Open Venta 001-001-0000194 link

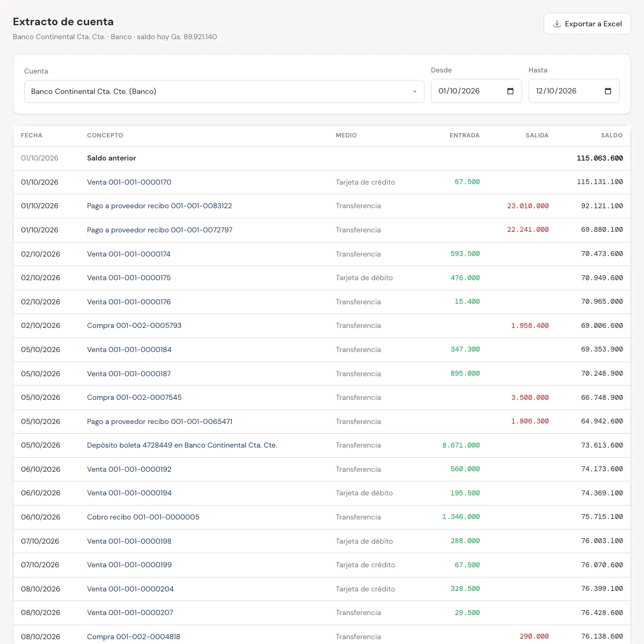[x=129, y=493]
